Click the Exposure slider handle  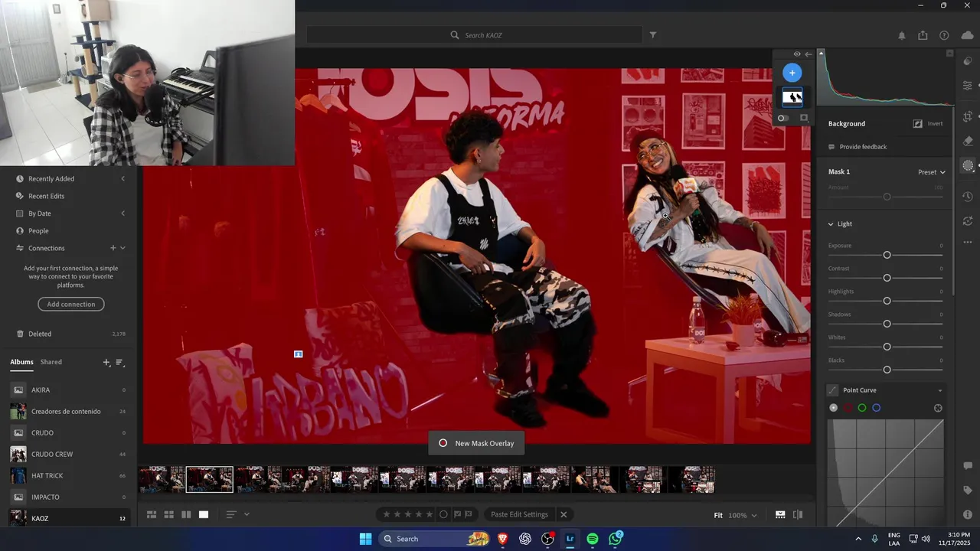(887, 255)
